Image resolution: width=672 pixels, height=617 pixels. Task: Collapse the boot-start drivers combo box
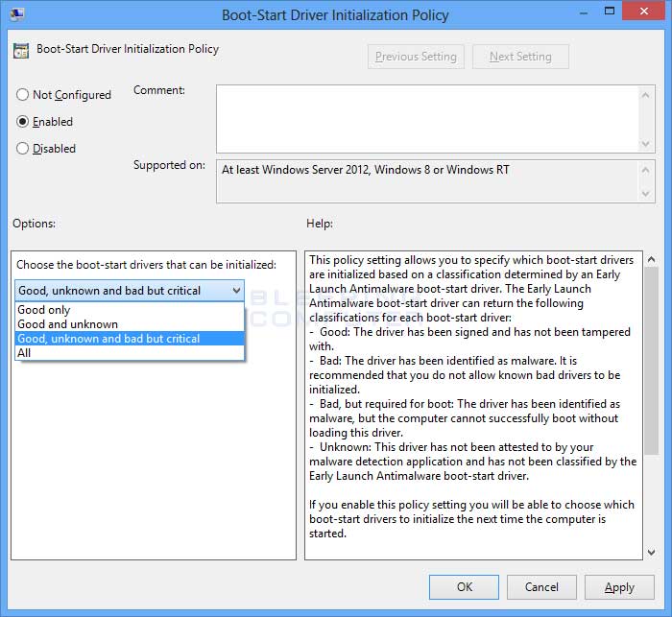[x=236, y=291]
